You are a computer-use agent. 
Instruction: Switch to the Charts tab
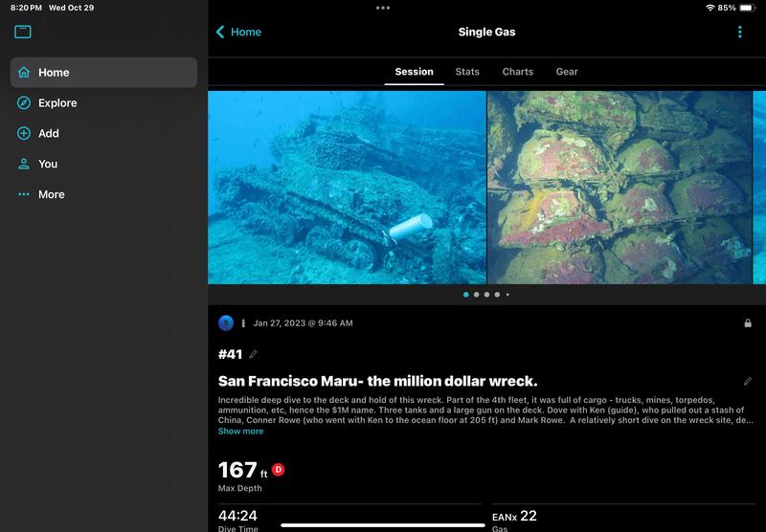pyautogui.click(x=517, y=72)
